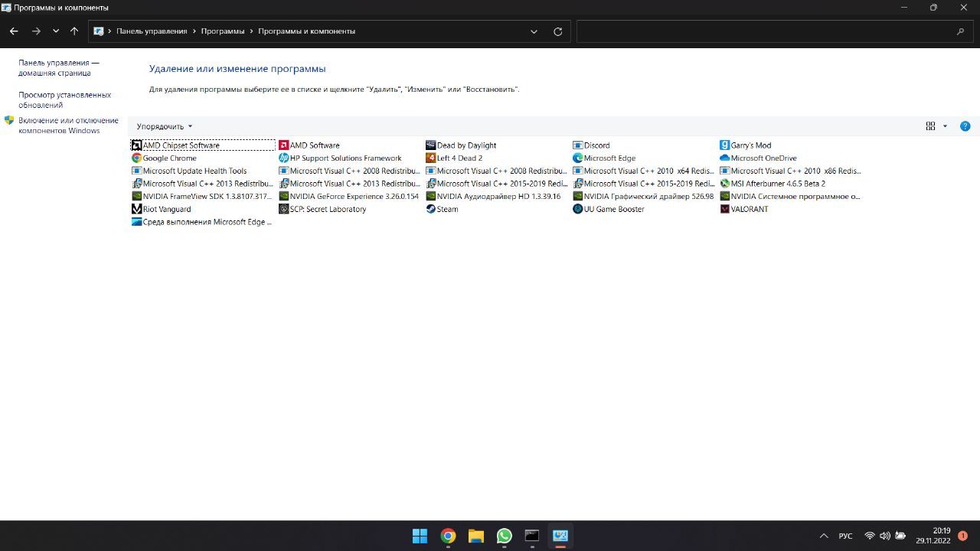Select Microsoft Visual C++ 2010 x64 entry

point(643,171)
